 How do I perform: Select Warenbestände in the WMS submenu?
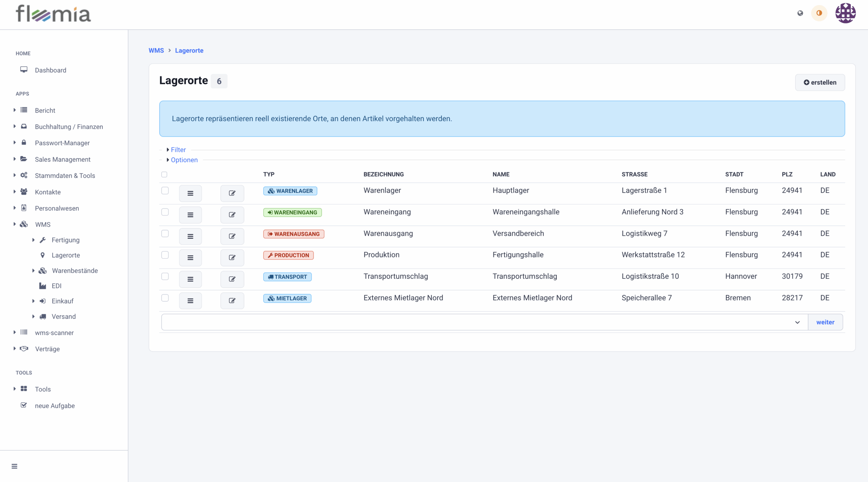pyautogui.click(x=75, y=271)
